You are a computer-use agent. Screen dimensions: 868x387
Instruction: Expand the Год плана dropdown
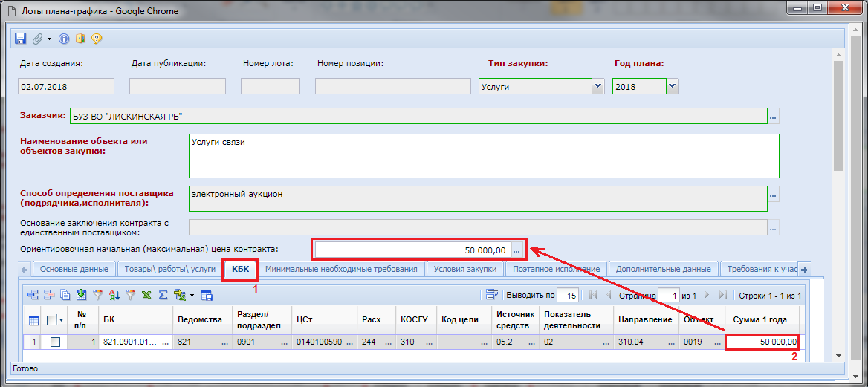click(672, 86)
